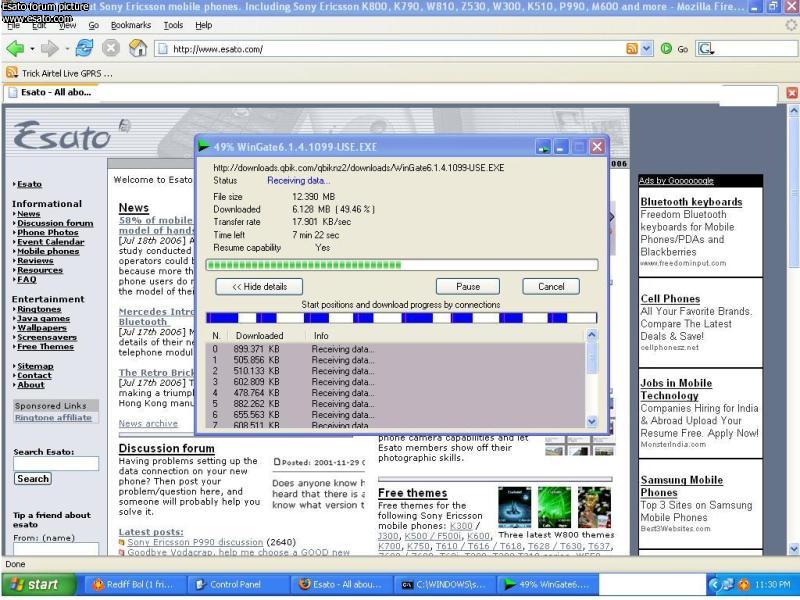Viewport: 800px width, 600px height.
Task: Expand hidden tray icons arrow in system tray
Action: (x=715, y=585)
